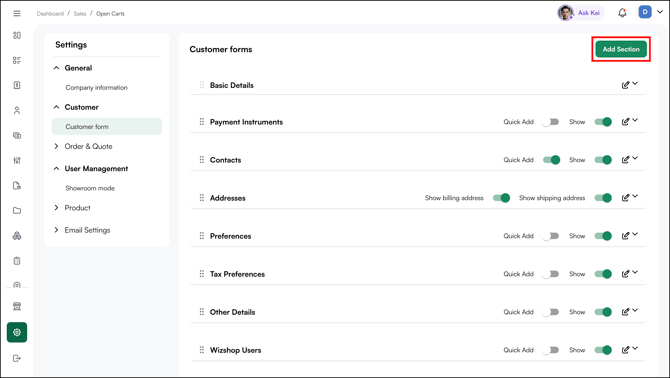Toggle Show shipping address switch

(x=603, y=198)
